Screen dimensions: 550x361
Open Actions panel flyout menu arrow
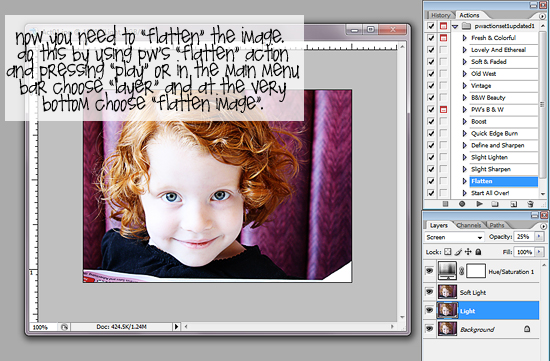tap(543, 16)
